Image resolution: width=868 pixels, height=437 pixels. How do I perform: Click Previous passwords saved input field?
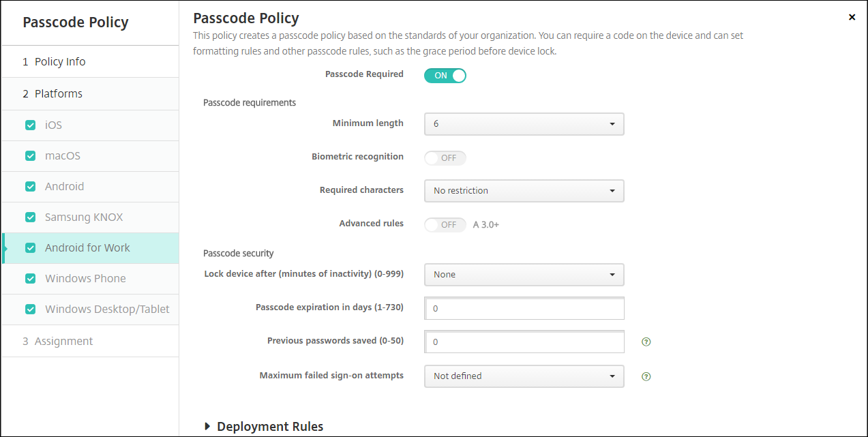coord(524,342)
